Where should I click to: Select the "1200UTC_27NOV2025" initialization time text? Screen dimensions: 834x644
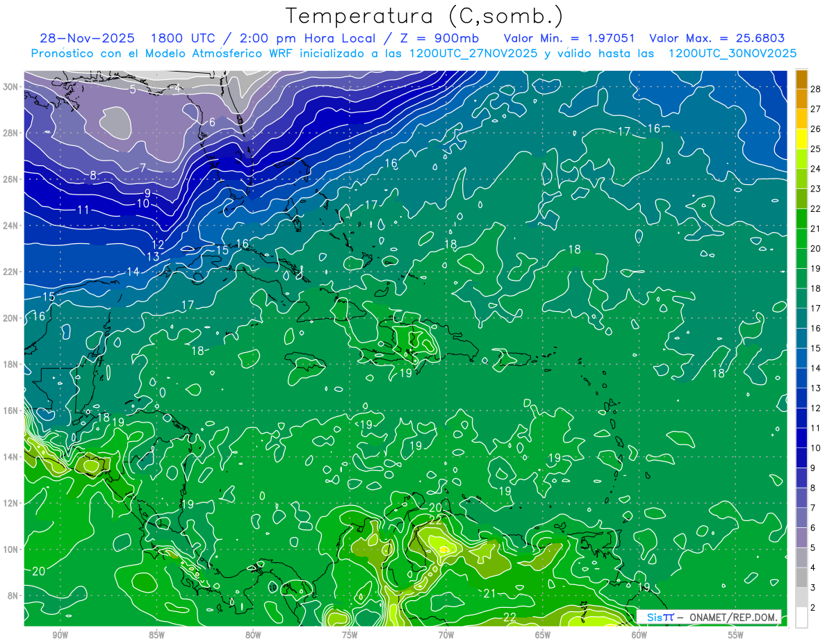point(472,53)
